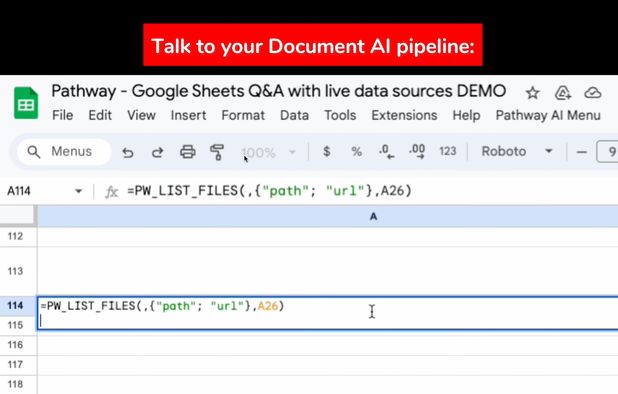Open the Edit menu

coord(100,115)
